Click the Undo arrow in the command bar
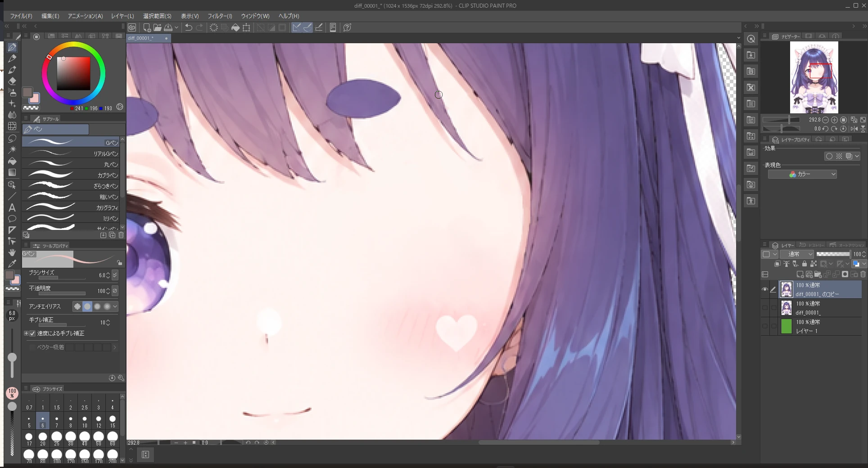Viewport: 868px width, 468px height. pyautogui.click(x=189, y=27)
